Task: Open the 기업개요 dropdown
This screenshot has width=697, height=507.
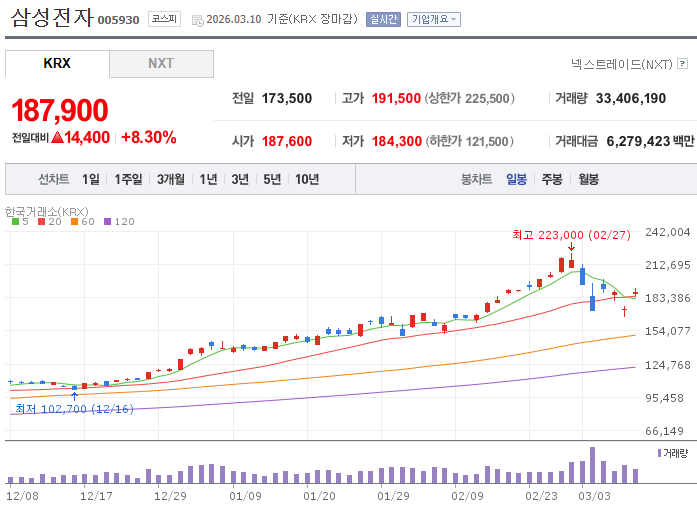Action: click(434, 20)
